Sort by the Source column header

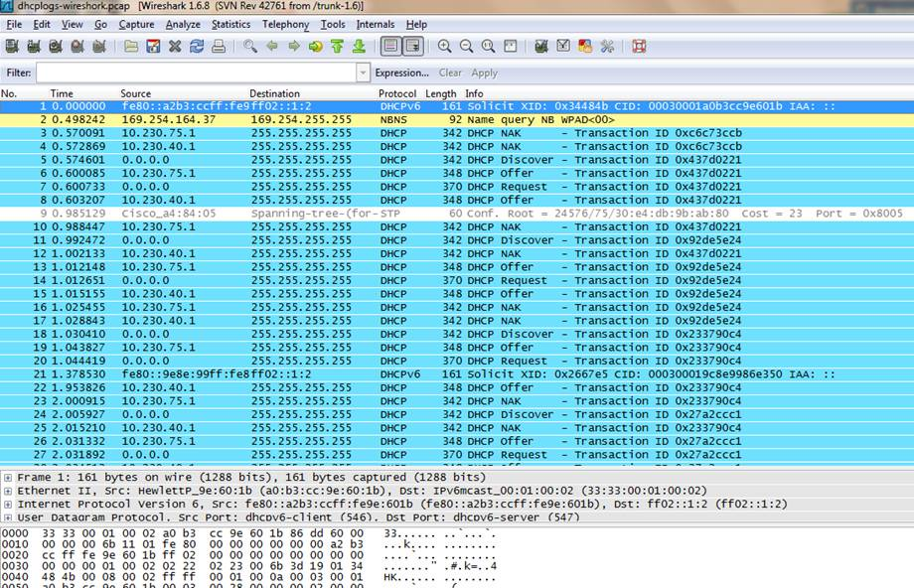[x=136, y=93]
